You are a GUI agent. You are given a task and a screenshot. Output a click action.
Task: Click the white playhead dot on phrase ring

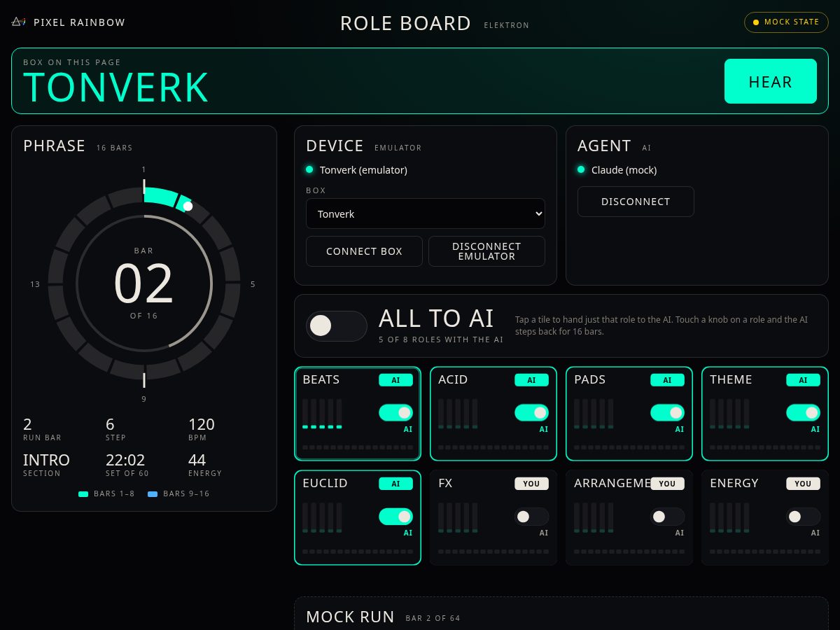[x=188, y=206]
